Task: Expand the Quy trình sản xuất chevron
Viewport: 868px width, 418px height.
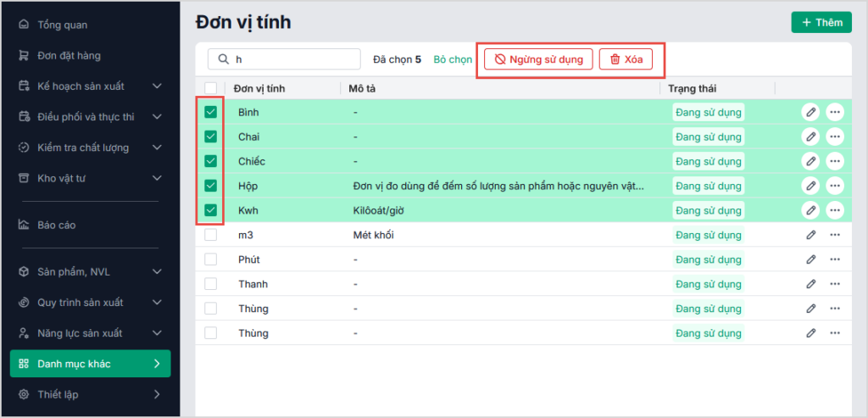Action: pos(157,303)
